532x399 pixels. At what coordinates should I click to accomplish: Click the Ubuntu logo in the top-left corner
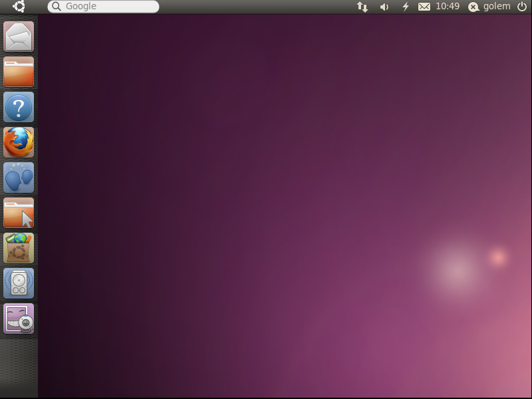point(18,7)
